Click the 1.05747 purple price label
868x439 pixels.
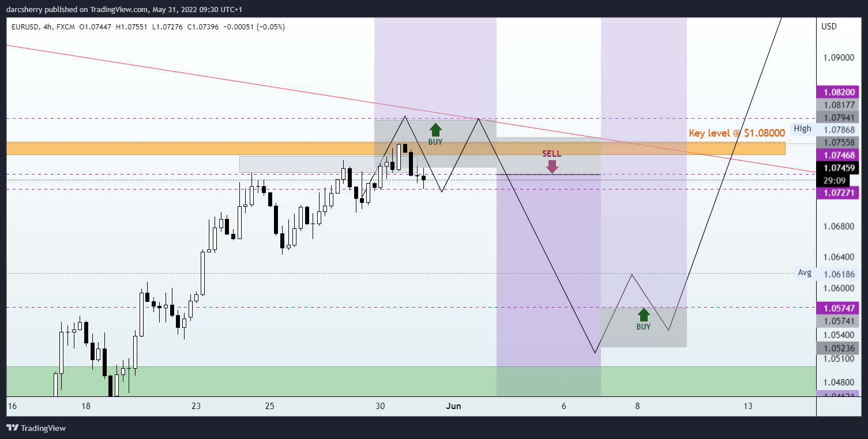(x=838, y=308)
